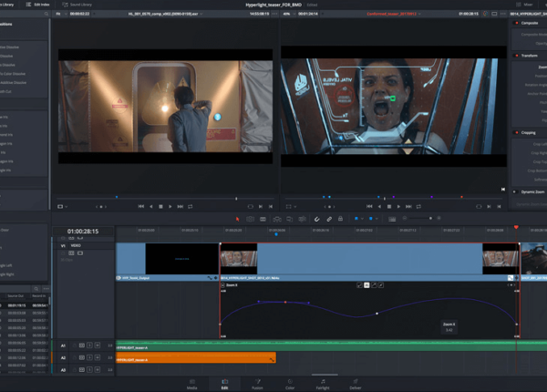The image size is (547, 392).
Task: Switch to the Fairlight page
Action: click(x=323, y=384)
